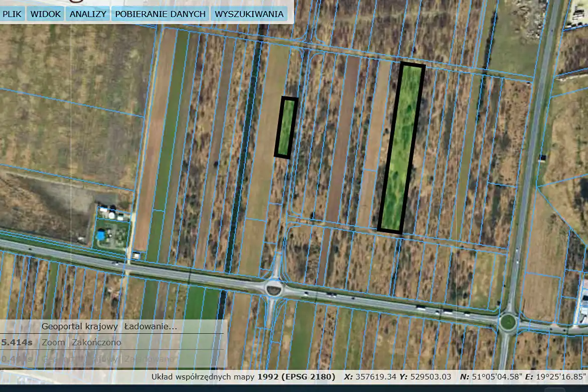Click the 5.414s timing value
This screenshot has height=392, width=588.
17,342
